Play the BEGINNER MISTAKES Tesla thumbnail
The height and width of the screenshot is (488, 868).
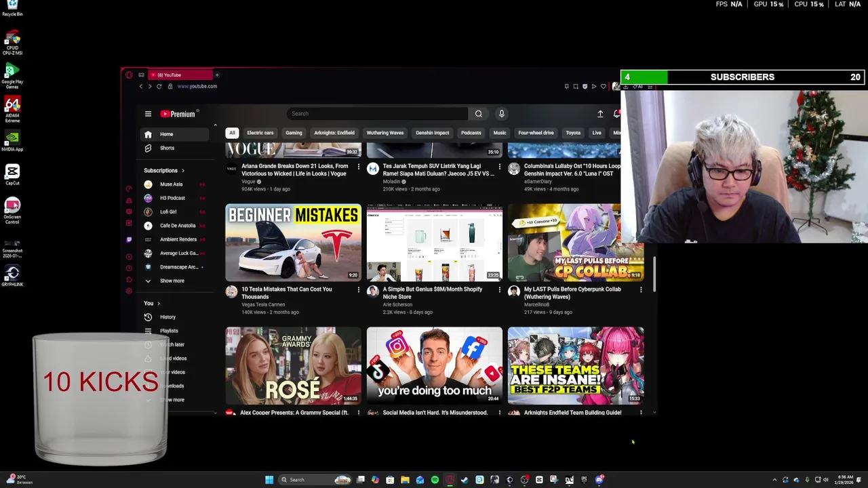point(294,243)
